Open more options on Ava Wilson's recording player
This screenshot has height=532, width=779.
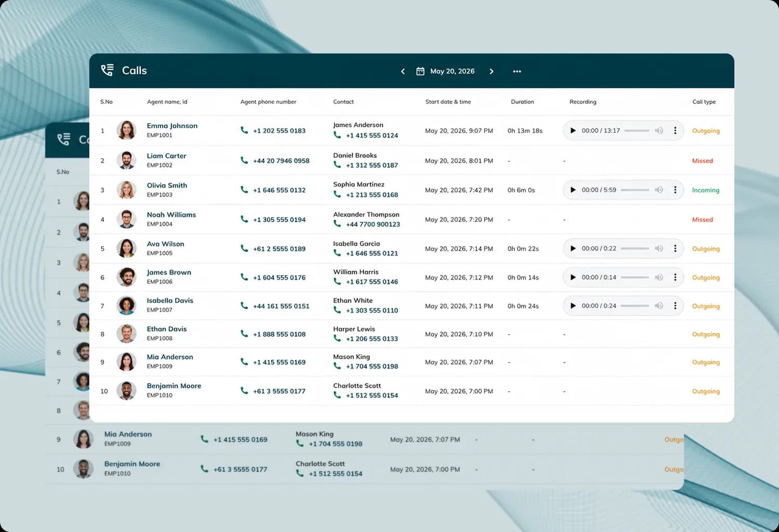tap(675, 249)
